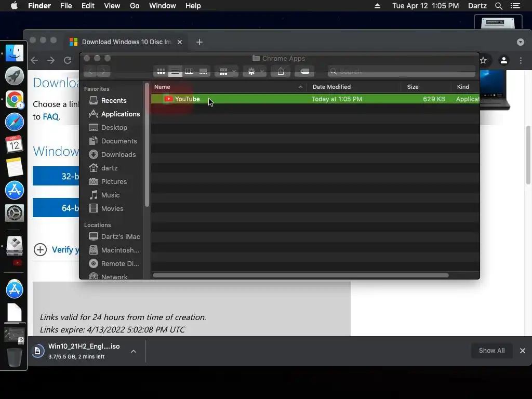The height and width of the screenshot is (399, 532).
Task: Click the Finder sidebar vertical scrollbar
Action: (147, 144)
